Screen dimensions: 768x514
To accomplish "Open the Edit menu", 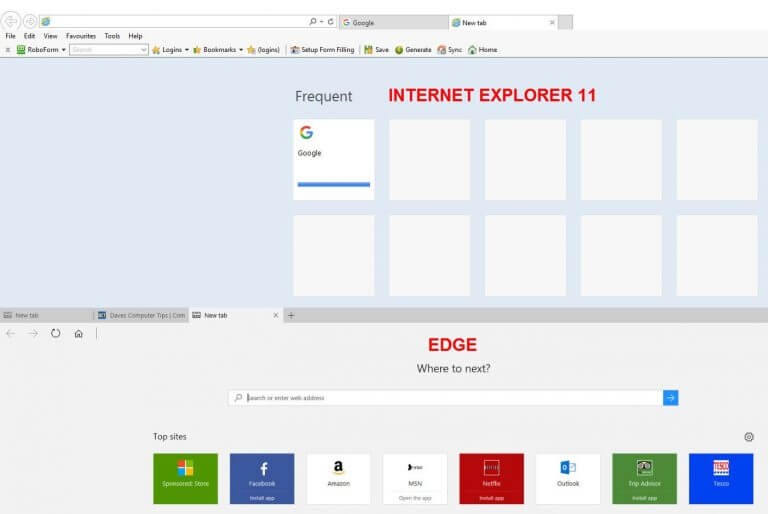I will tap(29, 36).
